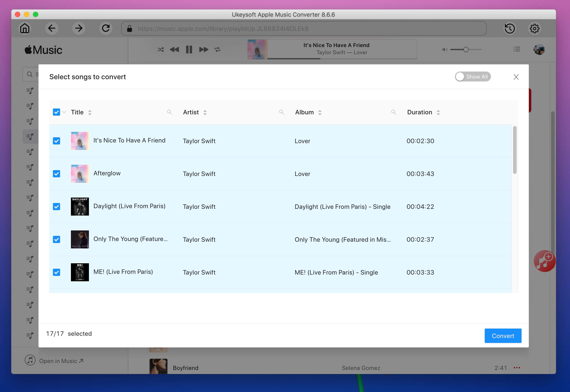Click the history/clock icon in toolbar
This screenshot has width=570, height=392.
tap(510, 29)
